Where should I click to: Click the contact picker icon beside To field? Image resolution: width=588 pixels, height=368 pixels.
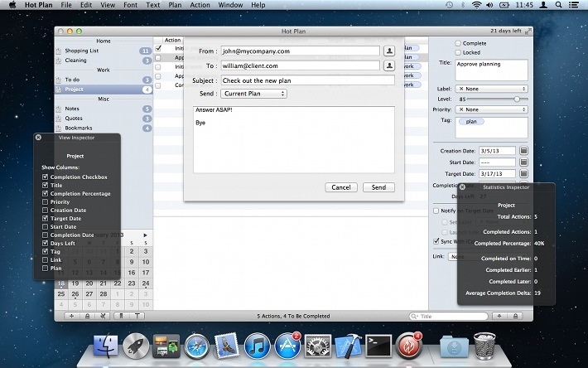389,65
